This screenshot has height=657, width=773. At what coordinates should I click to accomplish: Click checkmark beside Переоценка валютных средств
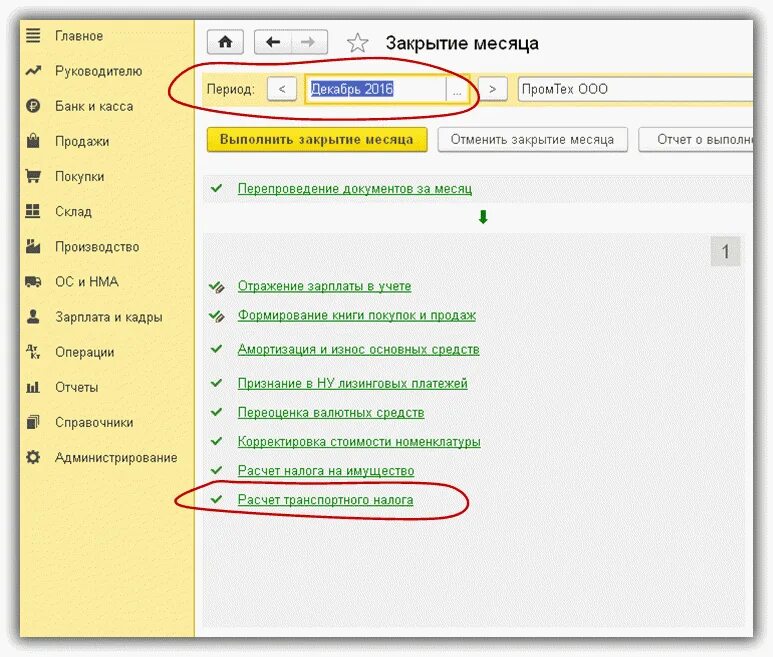pos(216,412)
